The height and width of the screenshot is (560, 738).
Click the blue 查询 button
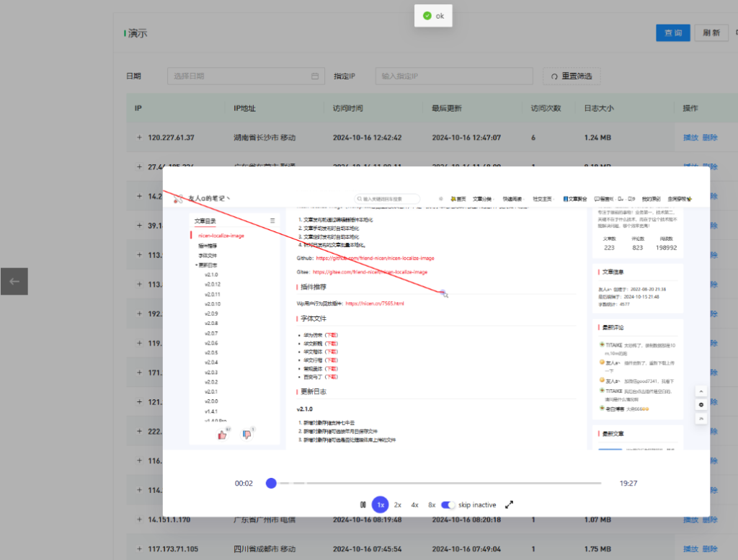672,32
